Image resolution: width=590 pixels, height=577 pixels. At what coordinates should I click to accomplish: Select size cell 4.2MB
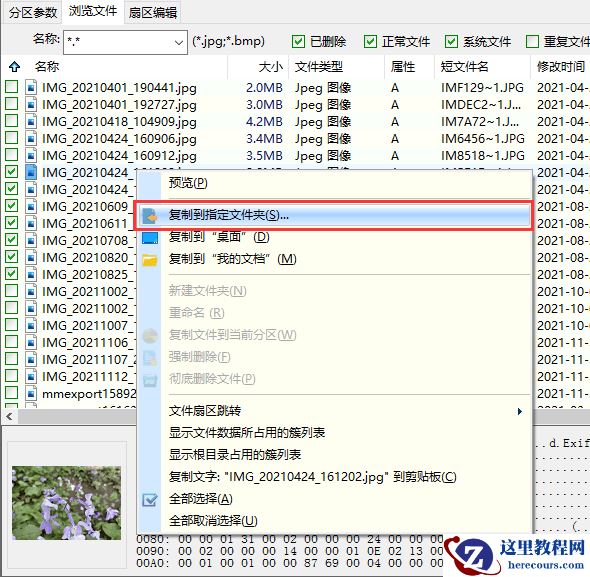[264, 121]
